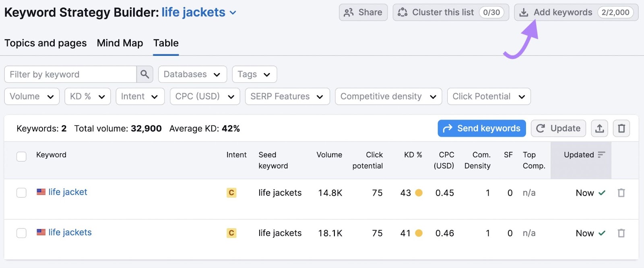Image resolution: width=644 pixels, height=268 pixels.
Task: Sort by CPC (USD) column header
Action: pyautogui.click(x=444, y=160)
